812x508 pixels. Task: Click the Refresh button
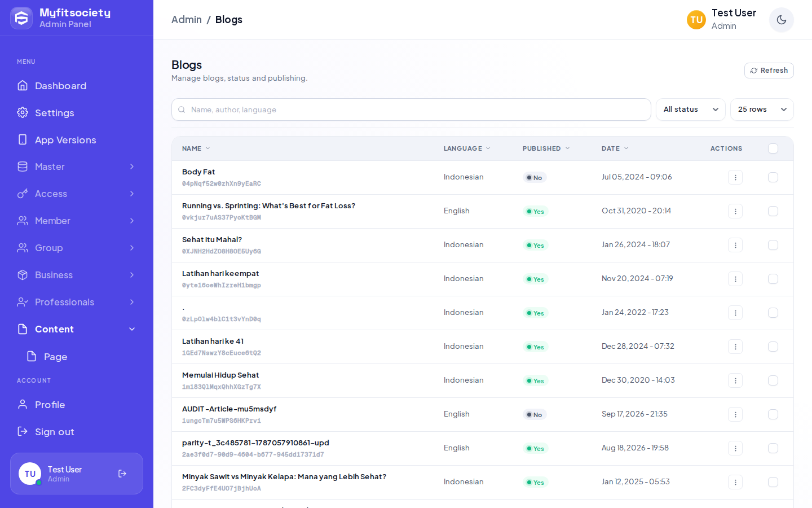click(769, 71)
